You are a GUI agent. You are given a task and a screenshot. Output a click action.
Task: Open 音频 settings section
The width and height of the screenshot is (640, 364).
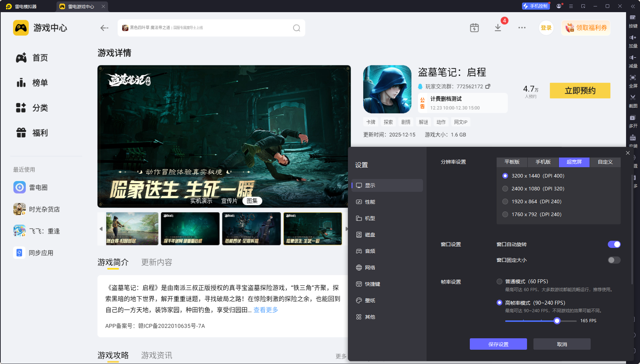(x=387, y=251)
